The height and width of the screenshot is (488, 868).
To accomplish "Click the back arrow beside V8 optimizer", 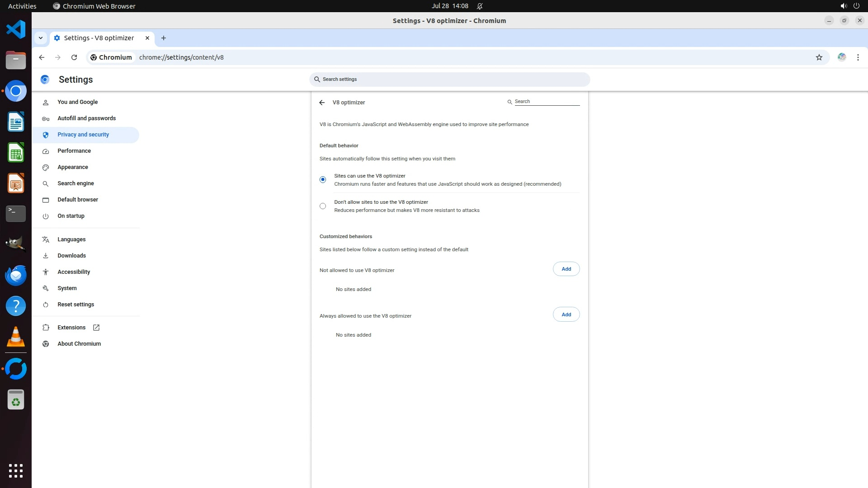I will click(322, 103).
